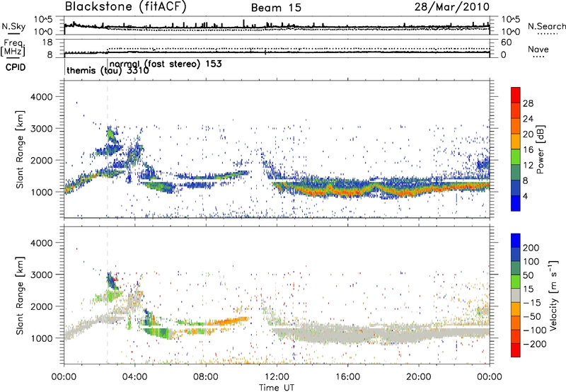Click the 'normal (fast stereo) 153' annotation
Viewport: 566px width, 392px height.
tap(166, 64)
